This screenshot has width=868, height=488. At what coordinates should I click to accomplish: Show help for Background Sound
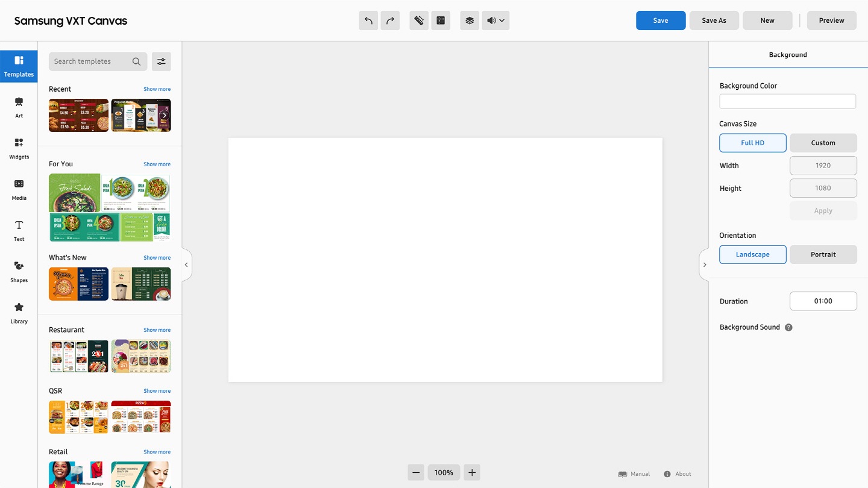788,328
